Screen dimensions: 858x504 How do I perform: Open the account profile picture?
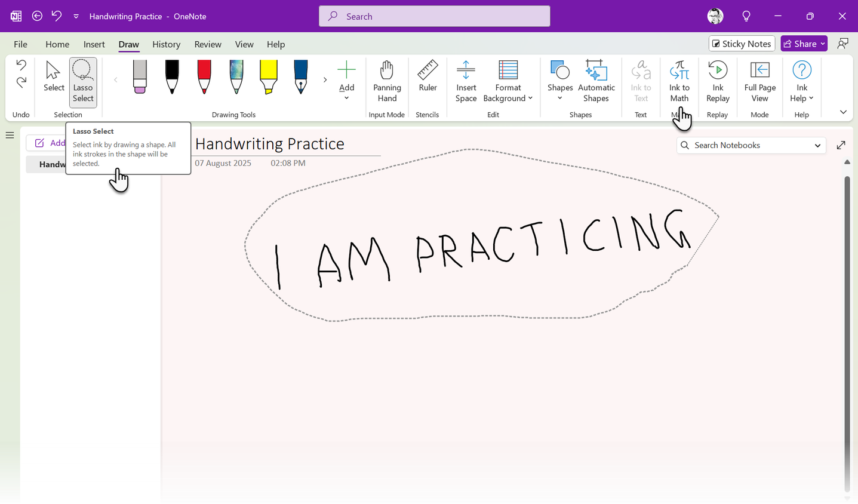click(x=715, y=16)
